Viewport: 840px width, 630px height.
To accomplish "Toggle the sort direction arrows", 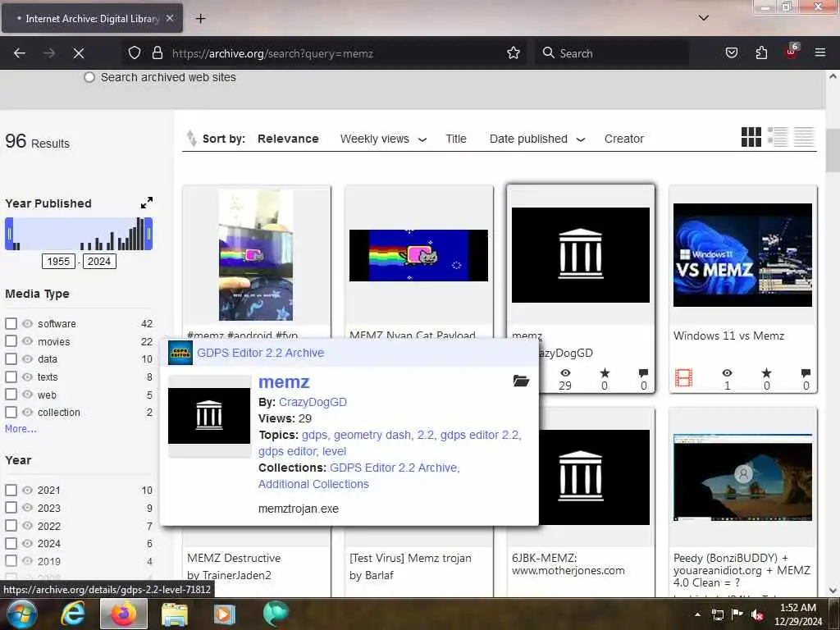I will (191, 138).
